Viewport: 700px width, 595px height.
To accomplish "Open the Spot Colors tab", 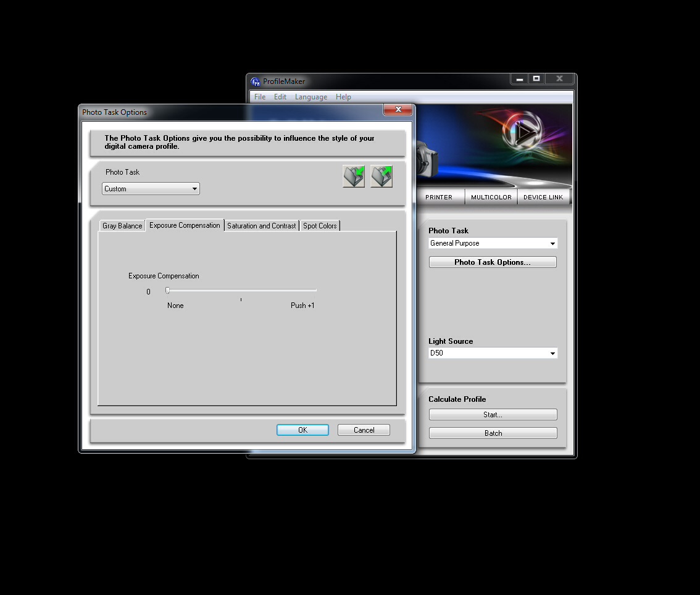I will pyautogui.click(x=320, y=226).
